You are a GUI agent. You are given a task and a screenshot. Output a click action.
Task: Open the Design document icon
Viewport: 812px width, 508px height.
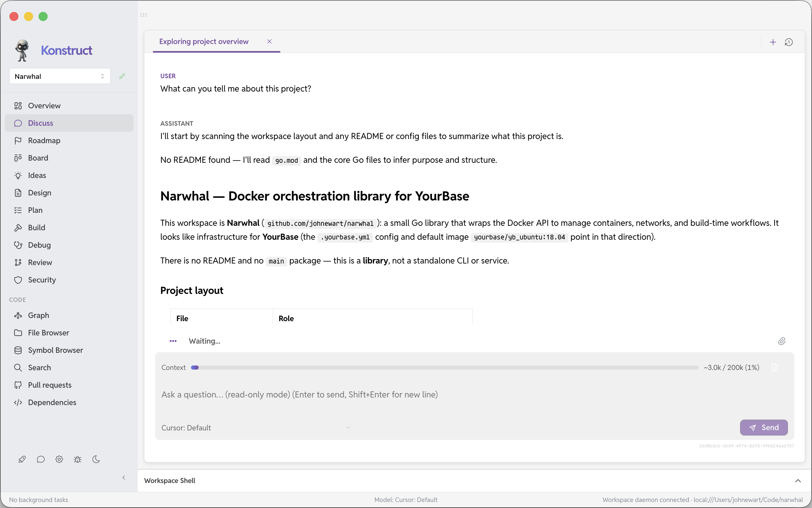pos(18,193)
